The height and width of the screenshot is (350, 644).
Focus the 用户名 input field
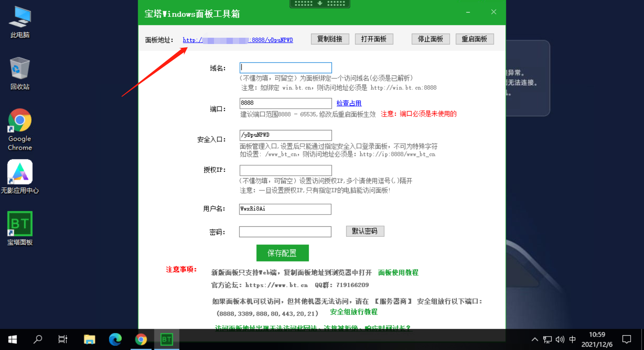285,209
